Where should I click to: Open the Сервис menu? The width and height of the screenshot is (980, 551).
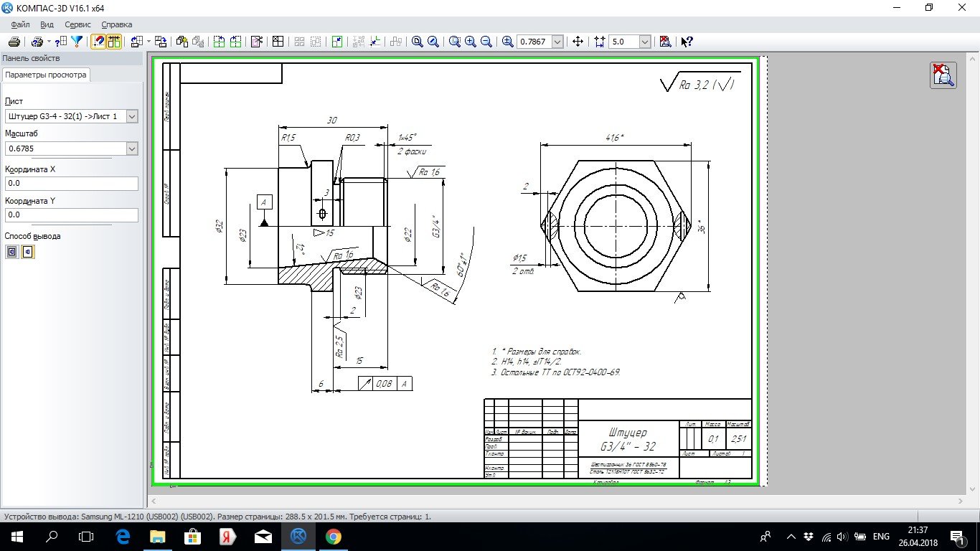[x=77, y=24]
